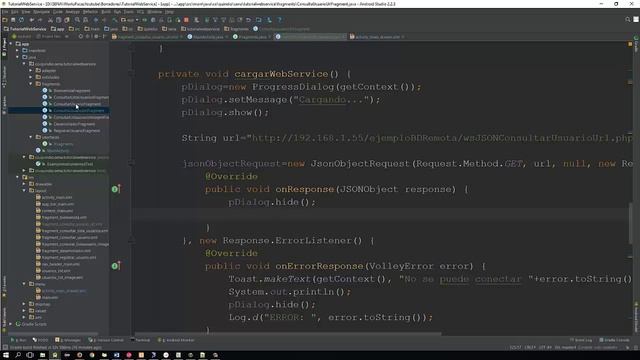640x360 pixels.
Task: Click the TutorialWebService breadcrumb in navigation bar
Action: [25, 29]
